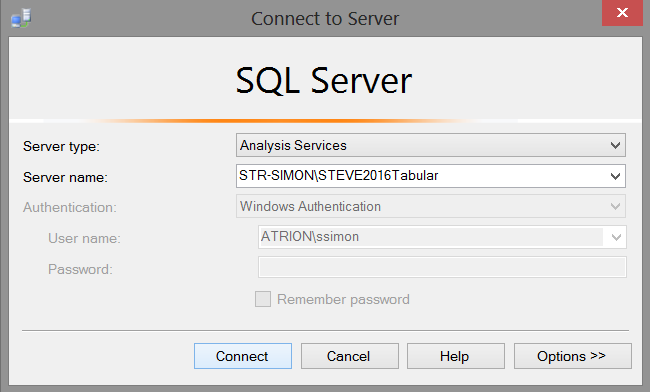Click the Connect to Server title text
Viewport: 650px width, 392px height.
point(325,19)
